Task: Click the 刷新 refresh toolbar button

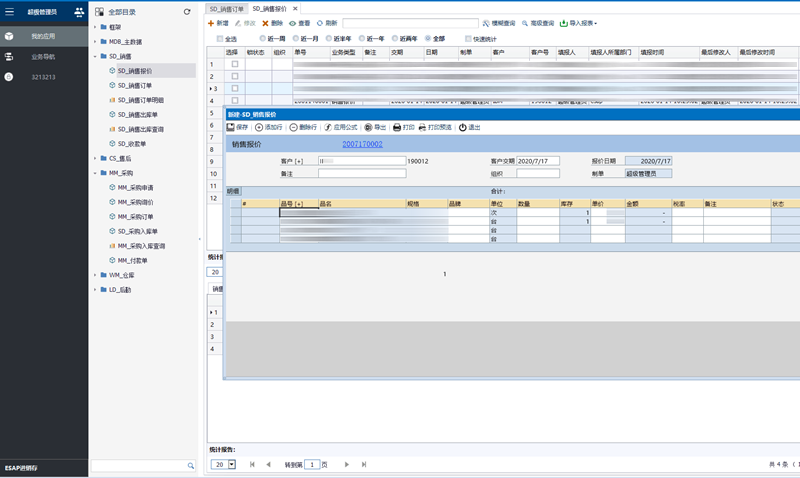Action: click(327, 23)
